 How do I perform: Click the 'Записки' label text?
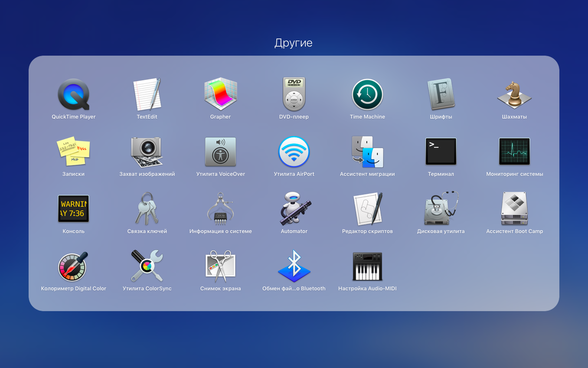click(73, 174)
